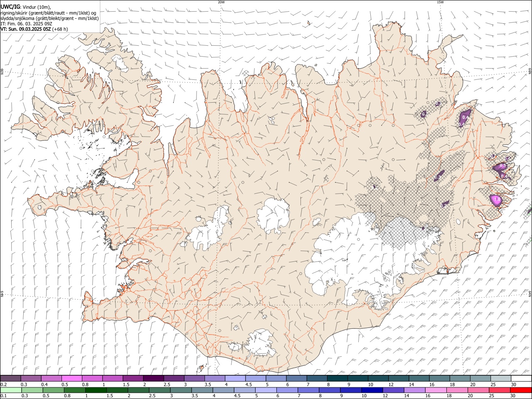Select the lower-scale green swatch between 0.5 and 0.8
The width and height of the screenshot is (532, 399).
pyautogui.click(x=53, y=390)
